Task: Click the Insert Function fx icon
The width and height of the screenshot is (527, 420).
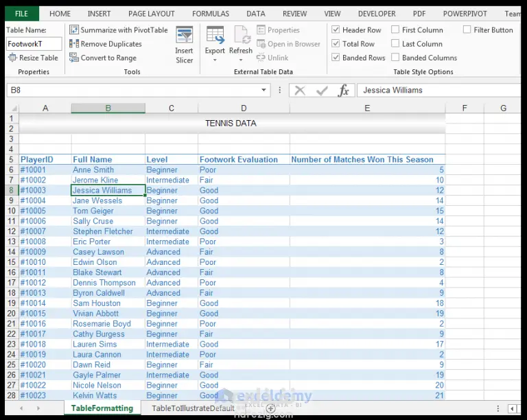Action: 344,90
